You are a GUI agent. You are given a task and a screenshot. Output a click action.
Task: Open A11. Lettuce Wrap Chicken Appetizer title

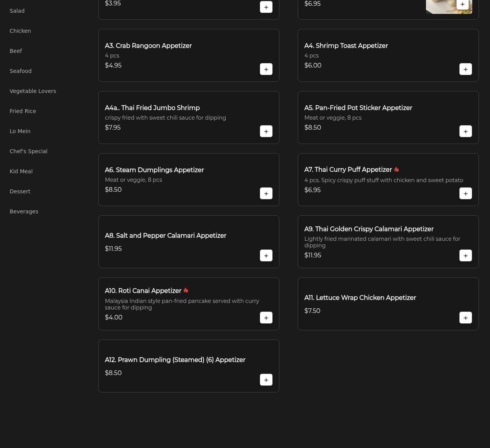tap(360, 298)
